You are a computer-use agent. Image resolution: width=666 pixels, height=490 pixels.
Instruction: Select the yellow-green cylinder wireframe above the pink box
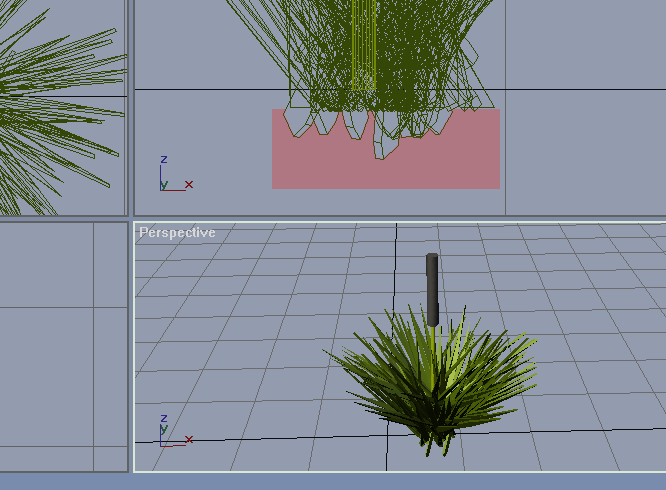[x=364, y=45]
